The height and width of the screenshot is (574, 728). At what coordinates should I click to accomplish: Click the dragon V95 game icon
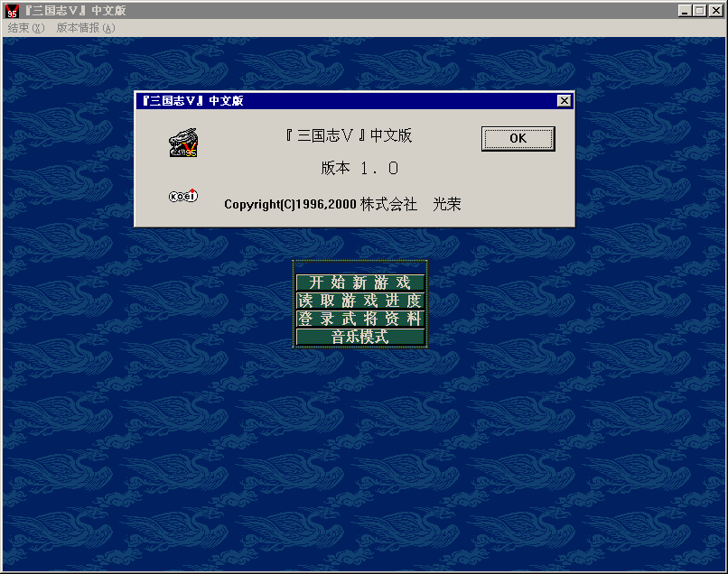183,143
